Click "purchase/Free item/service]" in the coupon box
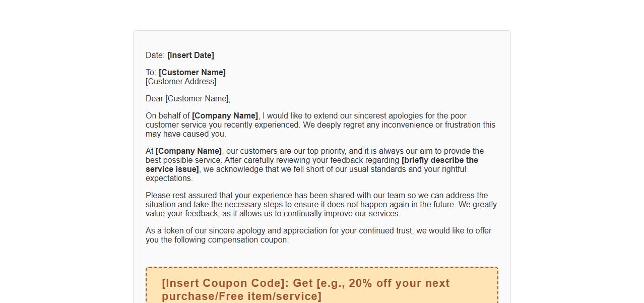The width and height of the screenshot is (644, 303). pyautogui.click(x=241, y=296)
